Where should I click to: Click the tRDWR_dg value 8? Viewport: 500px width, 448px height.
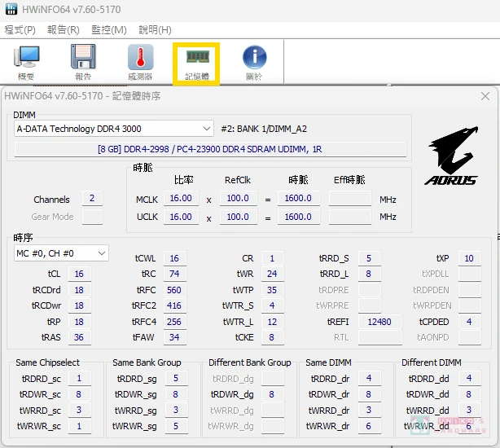272,394
